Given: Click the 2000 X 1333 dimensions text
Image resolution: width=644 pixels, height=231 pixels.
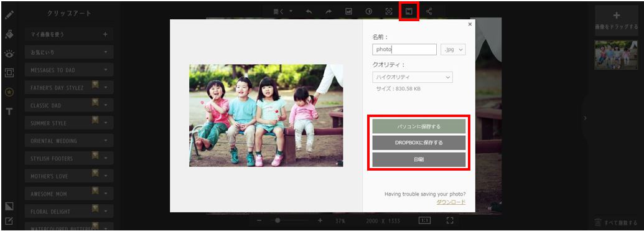Looking at the screenshot, I should [x=383, y=221].
